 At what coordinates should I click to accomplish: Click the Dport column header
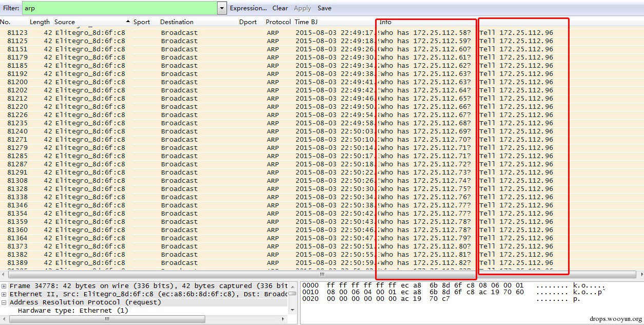coord(248,22)
